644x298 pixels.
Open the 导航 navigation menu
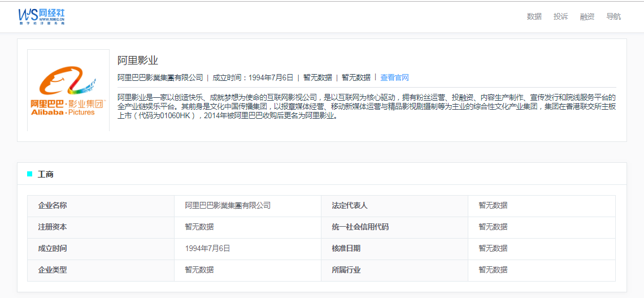click(613, 16)
